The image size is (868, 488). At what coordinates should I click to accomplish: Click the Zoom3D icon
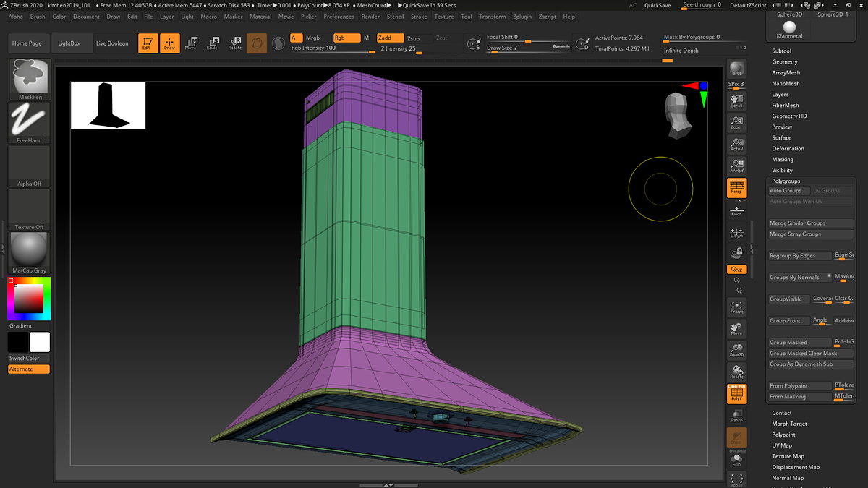coord(736,351)
